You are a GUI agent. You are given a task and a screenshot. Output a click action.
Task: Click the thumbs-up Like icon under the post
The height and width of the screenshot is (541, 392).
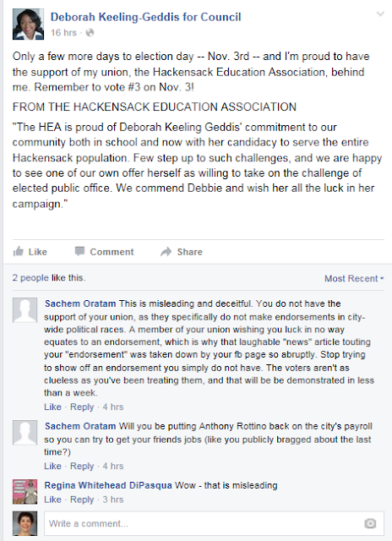click(x=19, y=252)
